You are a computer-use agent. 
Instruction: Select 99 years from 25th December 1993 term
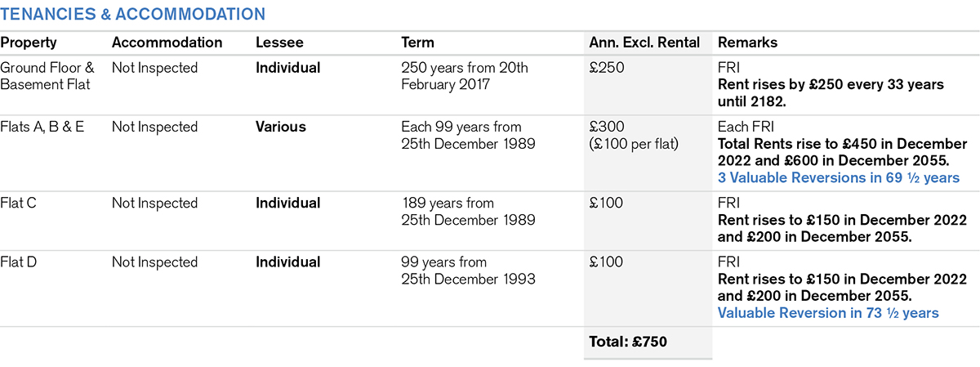tap(468, 271)
